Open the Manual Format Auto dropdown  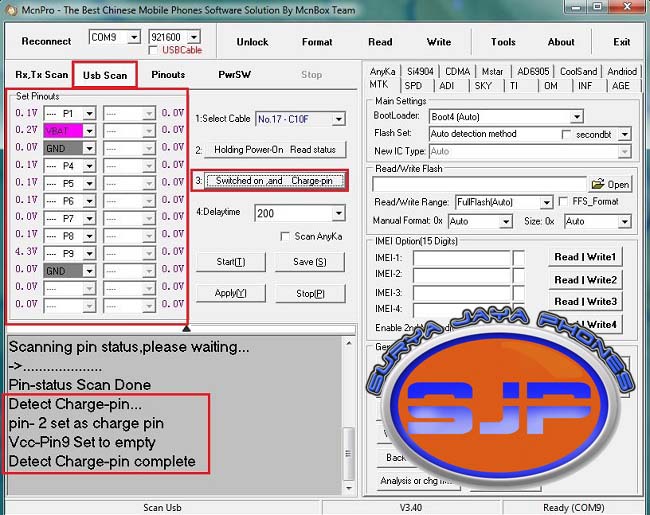point(506,222)
